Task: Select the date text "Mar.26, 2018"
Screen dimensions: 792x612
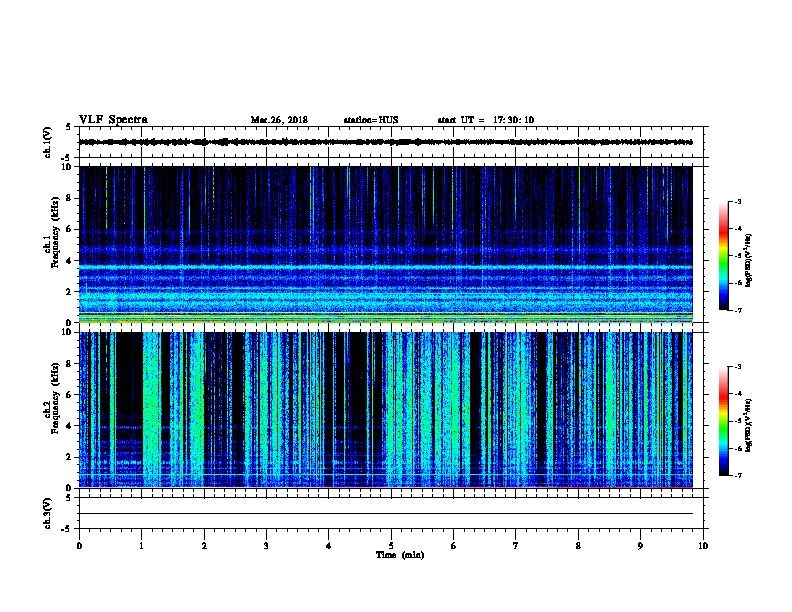Action: (279, 120)
